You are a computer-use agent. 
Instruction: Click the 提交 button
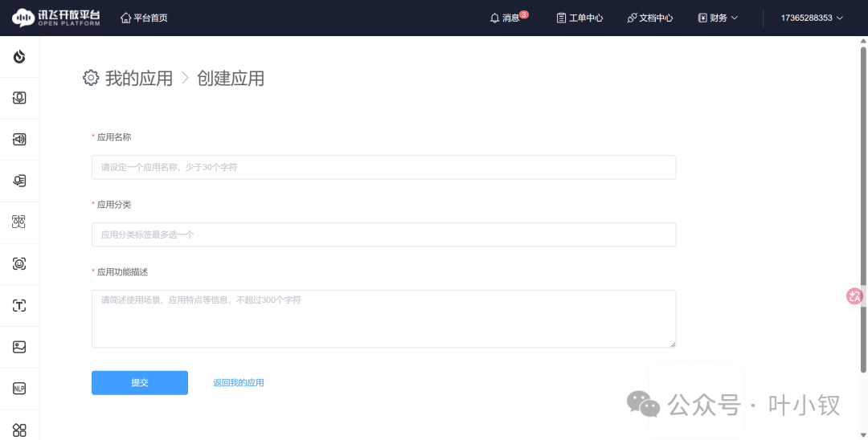140,382
